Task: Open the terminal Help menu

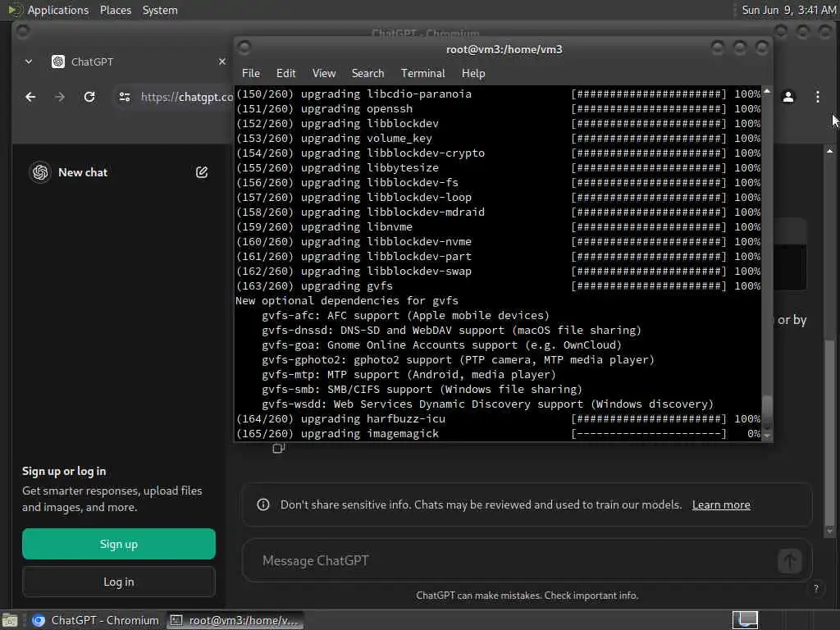Action: pyautogui.click(x=473, y=73)
